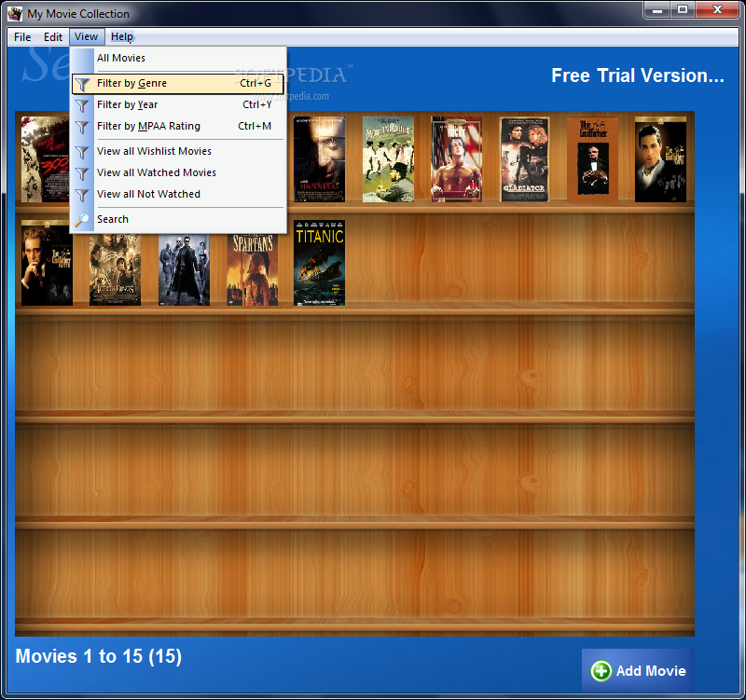Click the funnel icon beside View all Not Watched
This screenshot has width=746, height=700.
[x=82, y=195]
